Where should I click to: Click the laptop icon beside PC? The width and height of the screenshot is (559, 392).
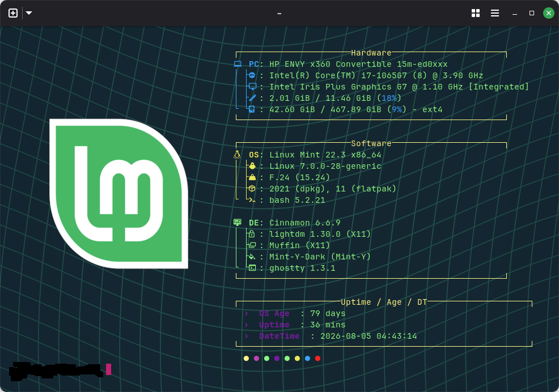[x=238, y=64]
